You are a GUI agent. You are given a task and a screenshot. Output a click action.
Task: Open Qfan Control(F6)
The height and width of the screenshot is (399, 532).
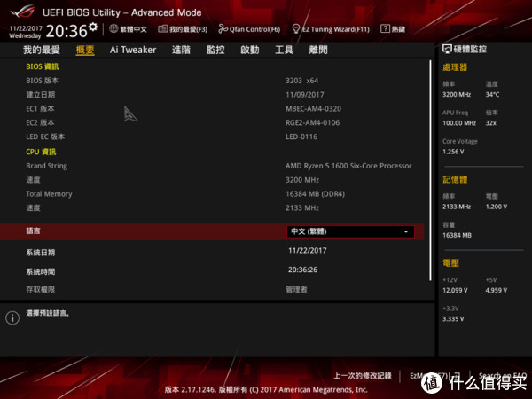pos(249,29)
